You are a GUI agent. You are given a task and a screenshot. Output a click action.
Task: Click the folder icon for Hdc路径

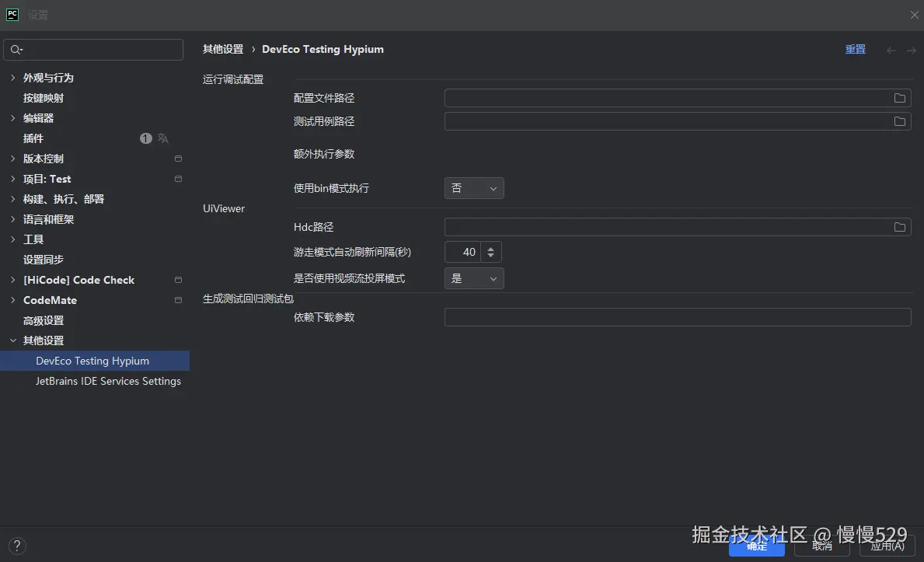click(x=899, y=227)
